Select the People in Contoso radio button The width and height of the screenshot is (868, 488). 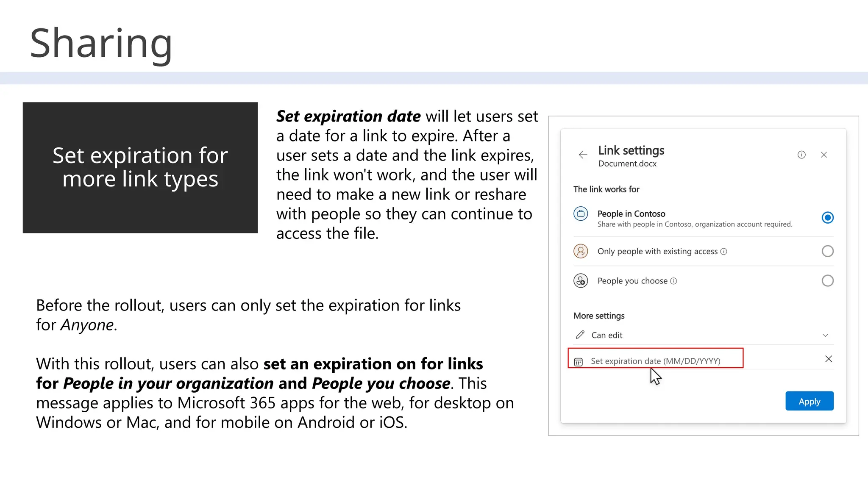[x=828, y=218]
